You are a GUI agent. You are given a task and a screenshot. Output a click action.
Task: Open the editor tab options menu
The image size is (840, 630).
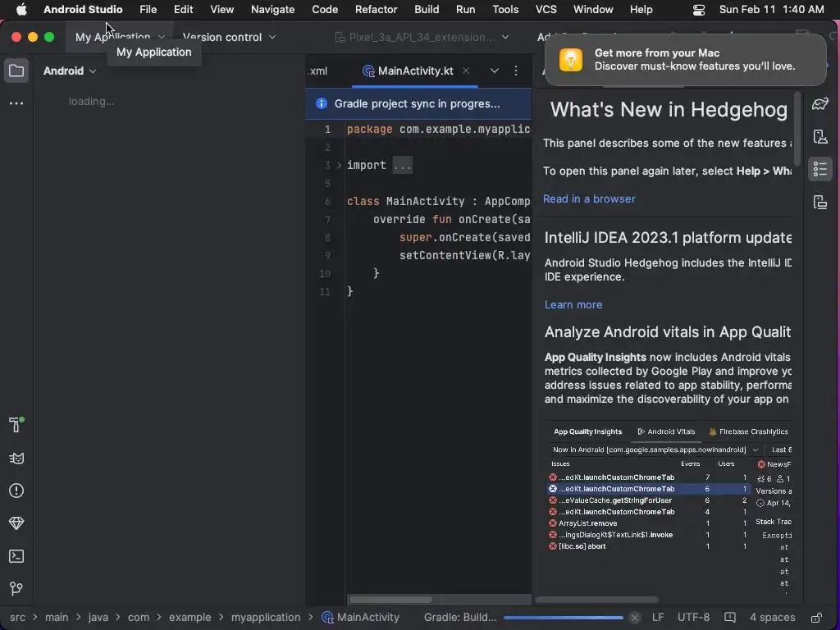(516, 71)
